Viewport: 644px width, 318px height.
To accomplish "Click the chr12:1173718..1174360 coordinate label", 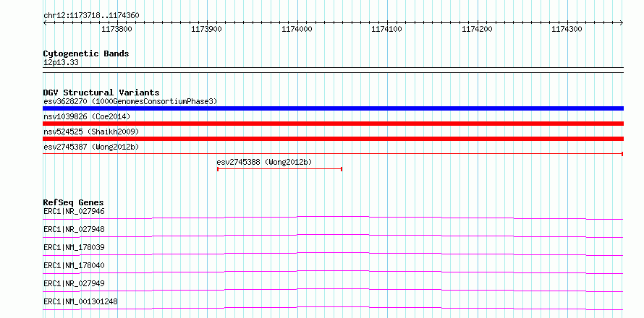I will pos(91,16).
